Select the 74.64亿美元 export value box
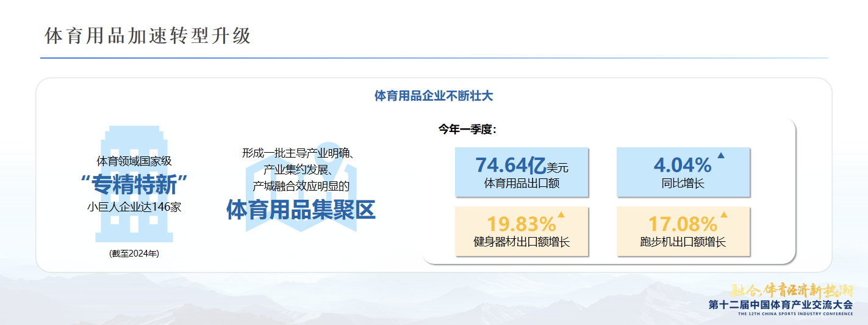The width and height of the screenshot is (868, 325). click(522, 172)
